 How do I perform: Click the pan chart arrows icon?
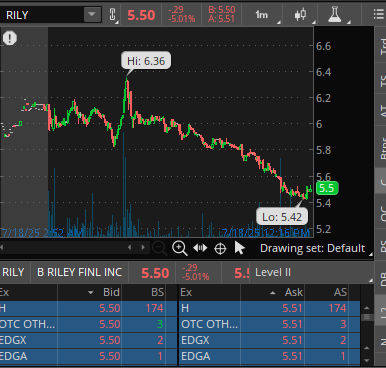[200, 248]
